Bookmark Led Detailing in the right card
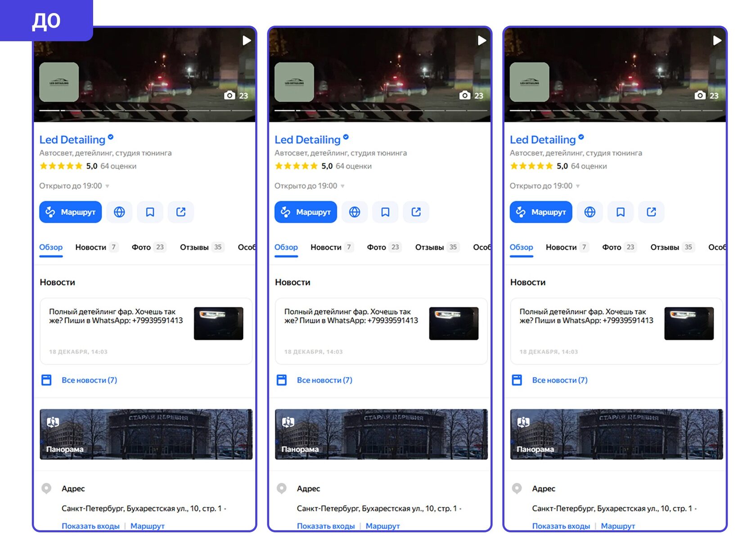The image size is (756, 558). tap(621, 212)
